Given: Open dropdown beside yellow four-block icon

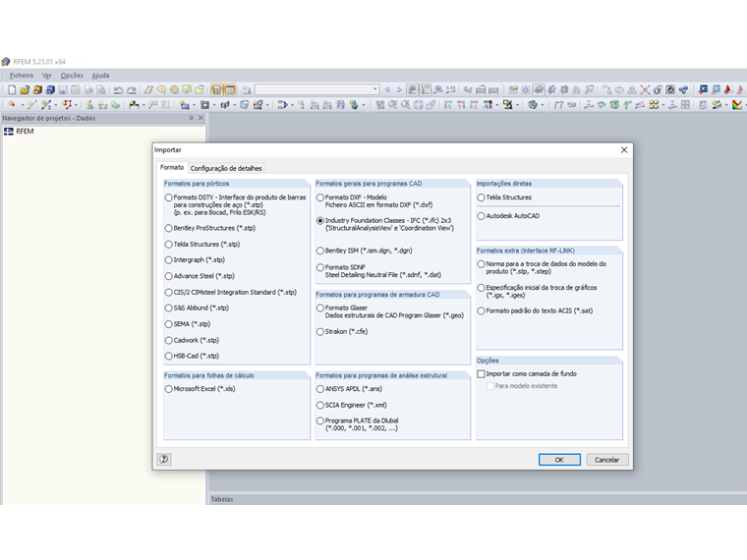Looking at the screenshot, I should [x=663, y=105].
